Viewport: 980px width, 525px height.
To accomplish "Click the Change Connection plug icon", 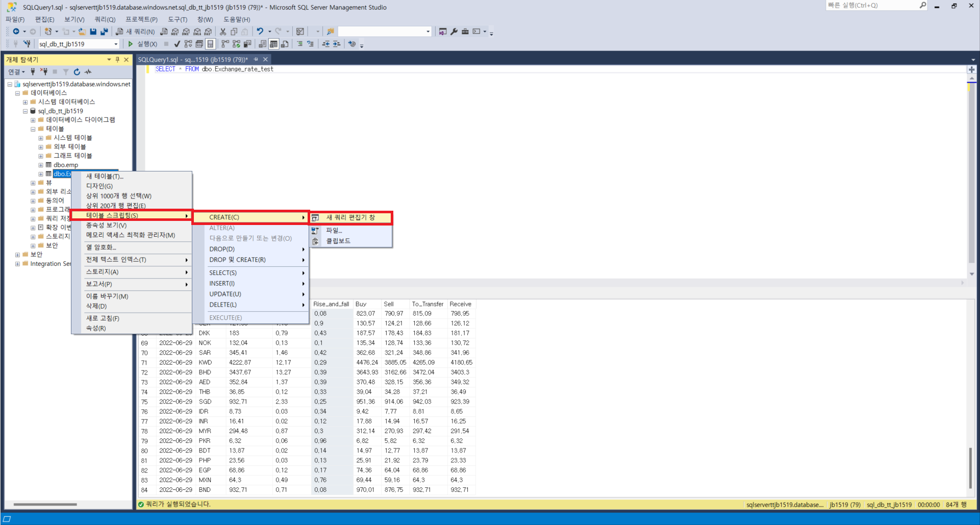I will (27, 44).
